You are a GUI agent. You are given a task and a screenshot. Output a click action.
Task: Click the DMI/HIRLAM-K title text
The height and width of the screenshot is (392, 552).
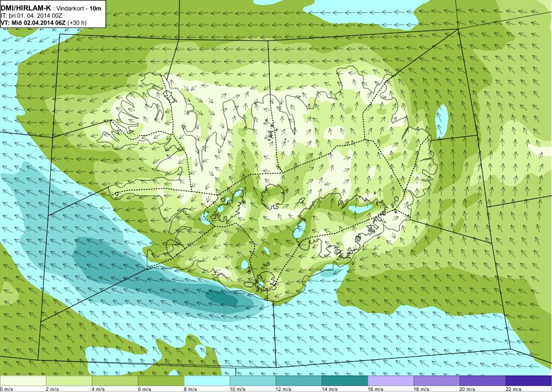coord(26,8)
